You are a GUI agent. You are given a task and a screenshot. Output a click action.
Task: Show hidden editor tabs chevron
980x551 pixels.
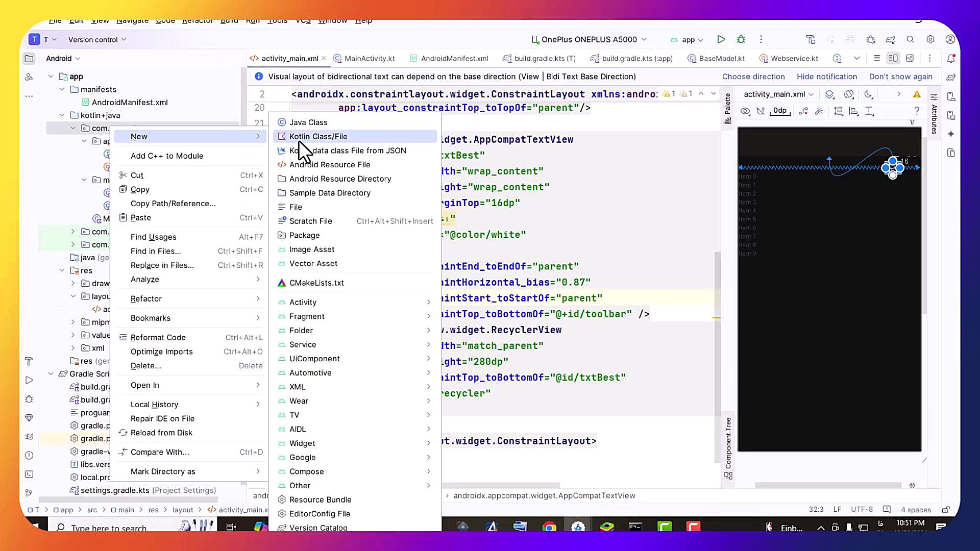(856, 59)
